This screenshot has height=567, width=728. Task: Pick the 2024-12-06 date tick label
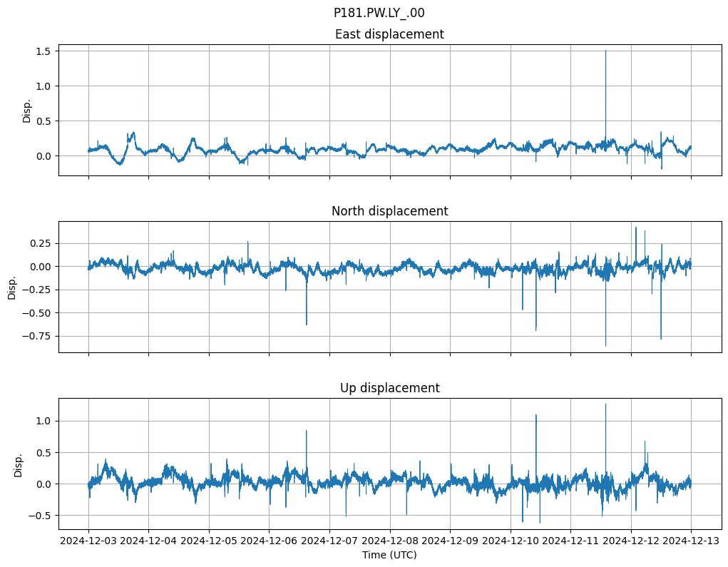pyautogui.click(x=269, y=541)
